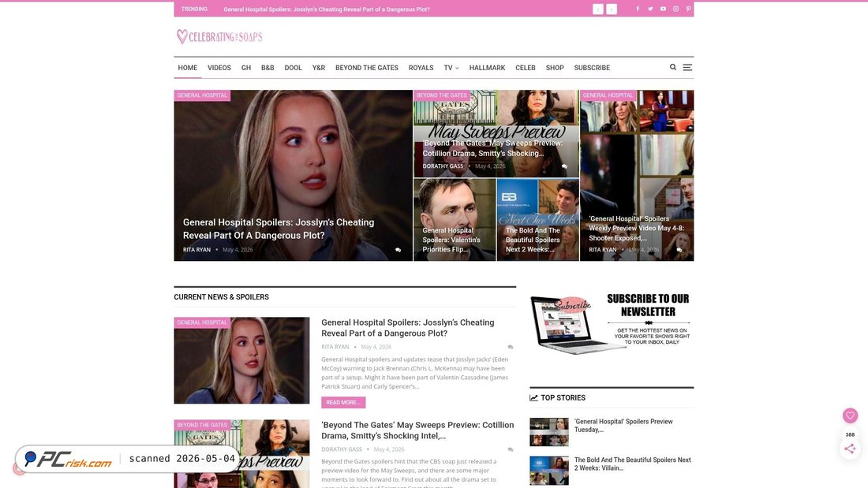868x488 pixels.
Task: Open comments icon beside Dorathy Gass list article
Action: pyautogui.click(x=511, y=449)
